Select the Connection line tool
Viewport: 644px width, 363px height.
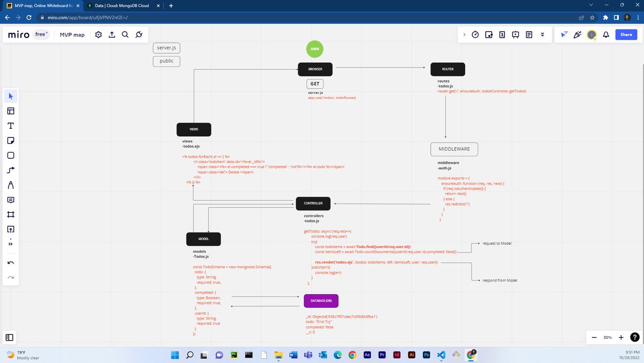click(11, 170)
